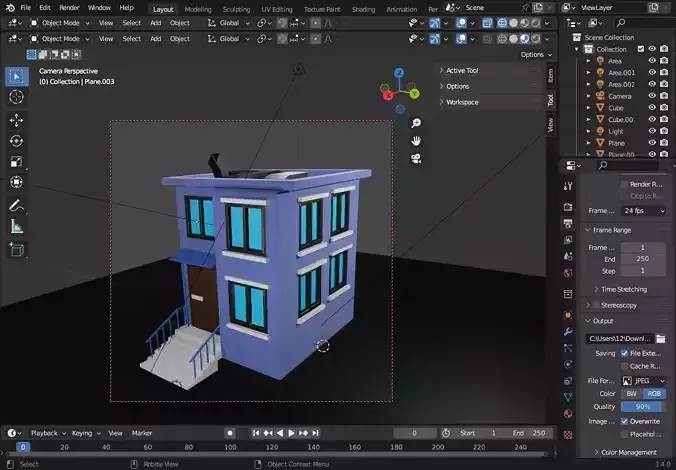Enable the Render Region checkbox

[624, 185]
